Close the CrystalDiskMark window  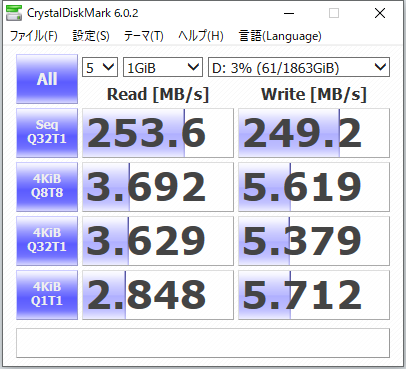pos(380,13)
